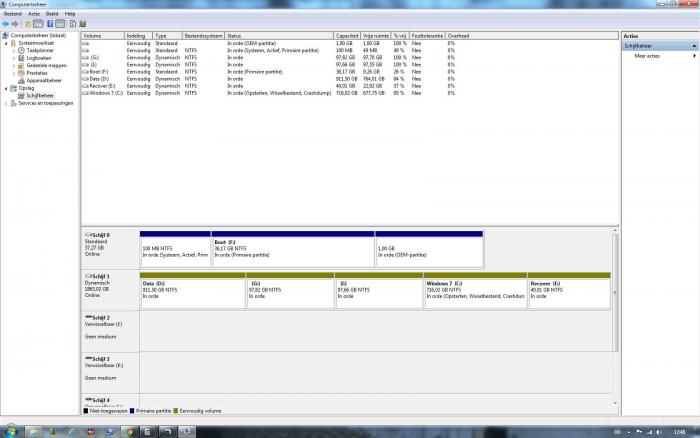This screenshot has height=438, width=700.
Task: Collapse the Opslag tree node
Action: [x=6, y=88]
